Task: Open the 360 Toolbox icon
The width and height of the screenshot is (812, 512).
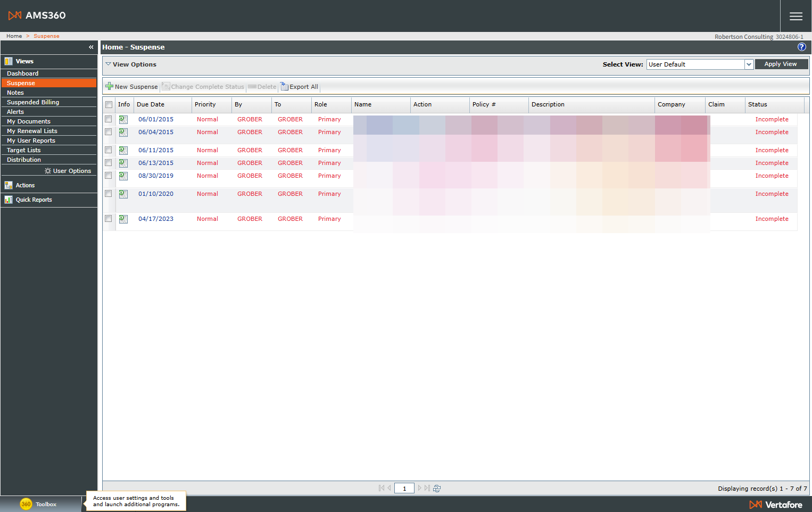Action: point(26,504)
